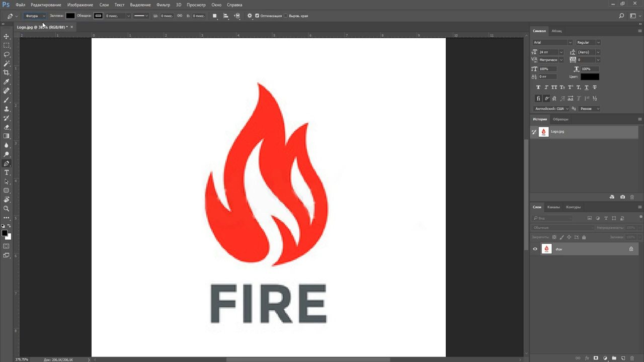Enable the Выров. края checkbox
The width and height of the screenshot is (644, 362).
[x=286, y=16]
